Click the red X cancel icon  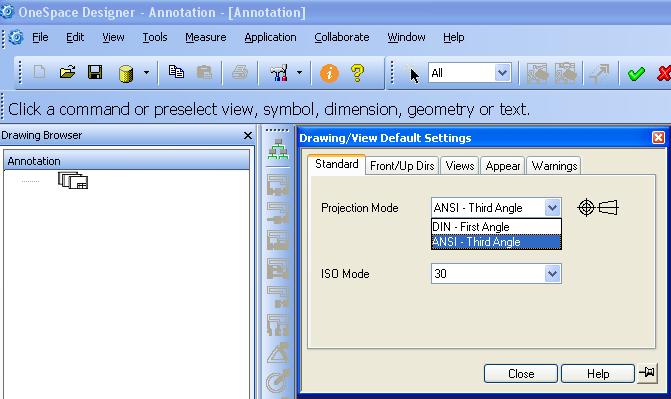click(x=664, y=73)
